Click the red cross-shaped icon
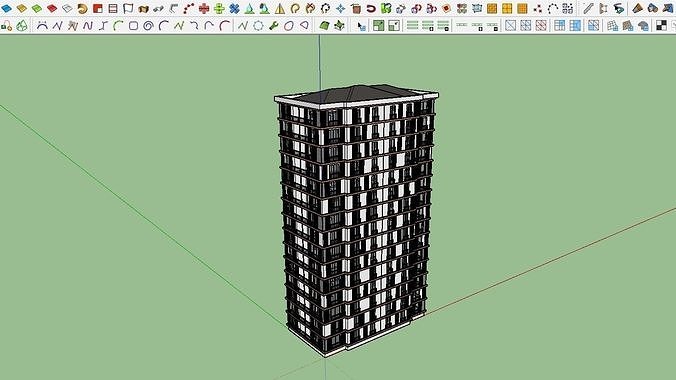The image size is (676, 380). click(204, 8)
